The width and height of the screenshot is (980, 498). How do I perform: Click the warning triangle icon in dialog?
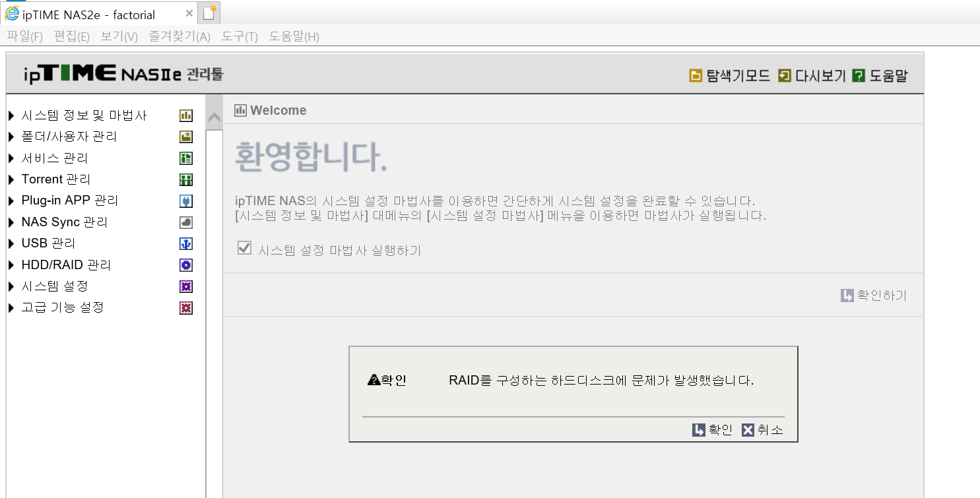(374, 380)
